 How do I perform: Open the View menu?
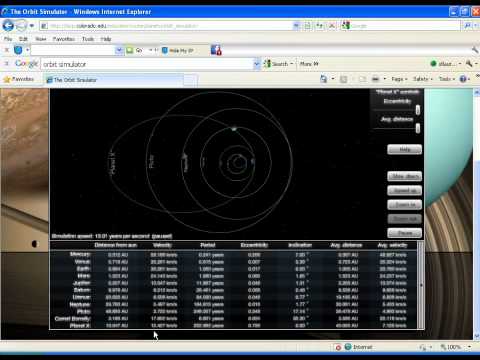coord(41,39)
